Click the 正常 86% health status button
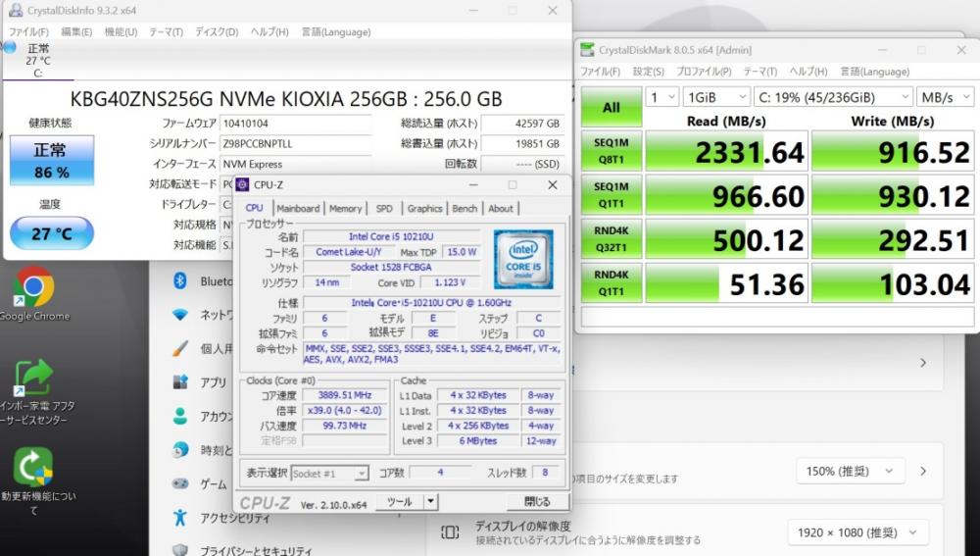The height and width of the screenshot is (556, 980). [x=52, y=160]
